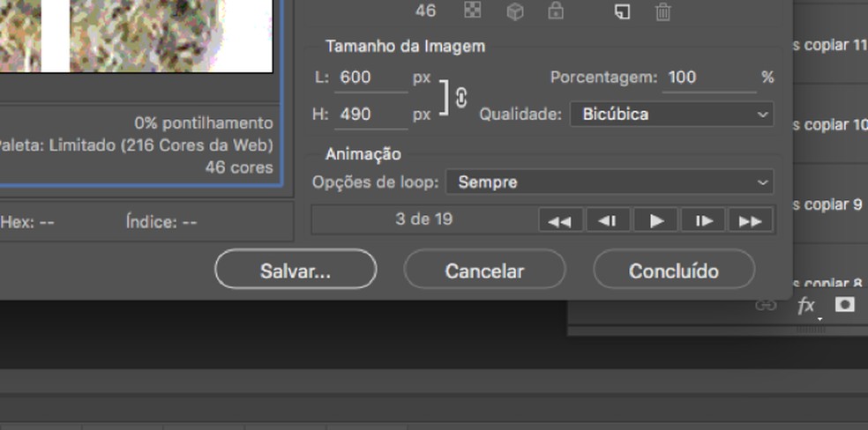Click the Salvar... button
The height and width of the screenshot is (430, 868).
pos(296,269)
